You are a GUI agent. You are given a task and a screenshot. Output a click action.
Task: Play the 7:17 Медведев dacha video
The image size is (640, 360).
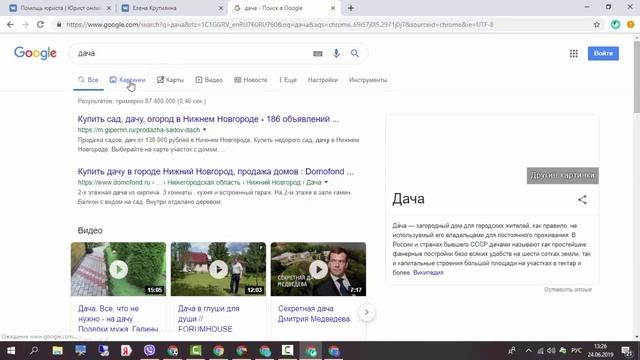318,269
